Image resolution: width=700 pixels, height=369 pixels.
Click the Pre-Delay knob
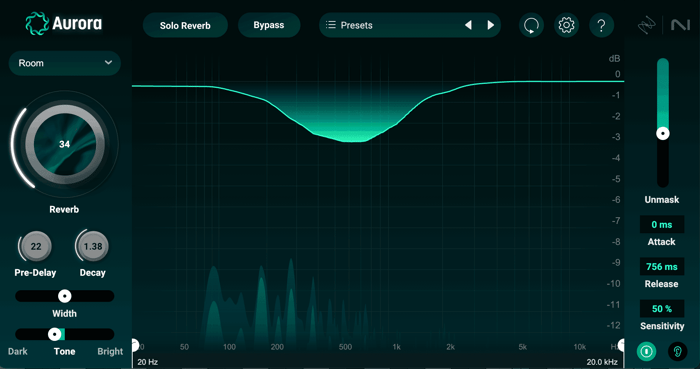click(x=36, y=246)
